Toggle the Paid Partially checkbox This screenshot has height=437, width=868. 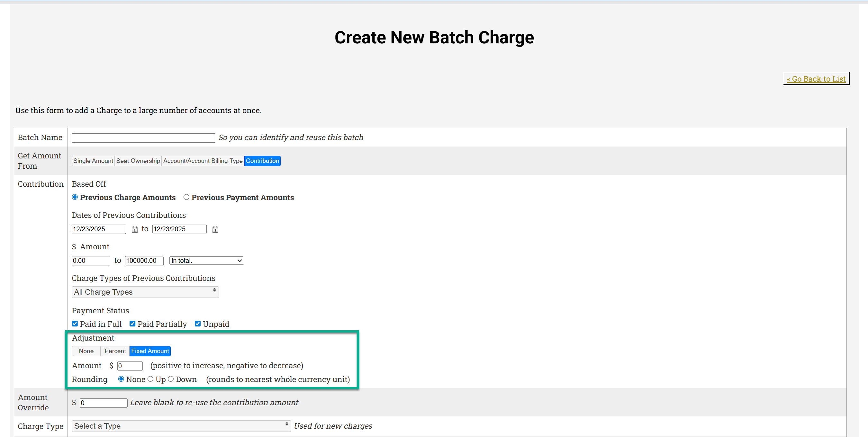pos(132,324)
